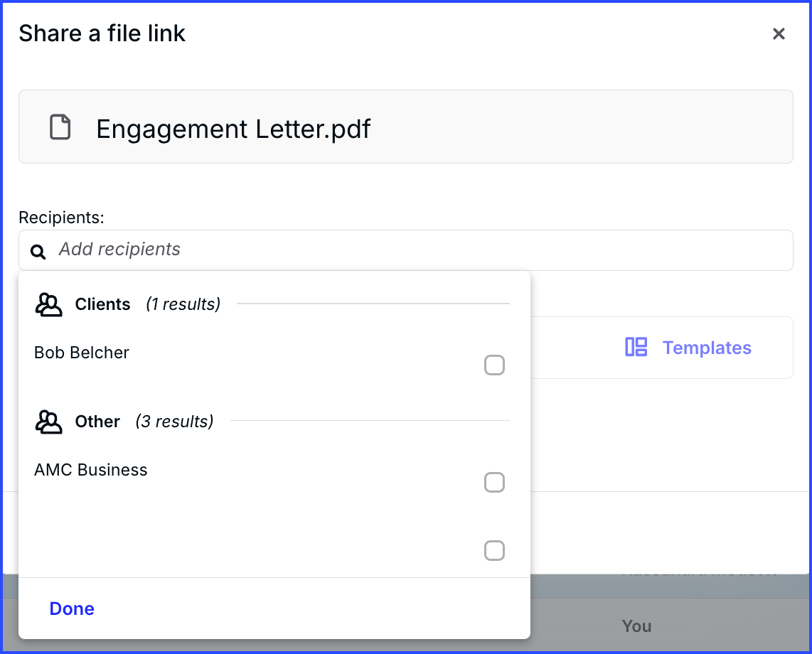The image size is (812, 654).
Task: Click the Engagement Letter.pdf file name
Action: (233, 129)
